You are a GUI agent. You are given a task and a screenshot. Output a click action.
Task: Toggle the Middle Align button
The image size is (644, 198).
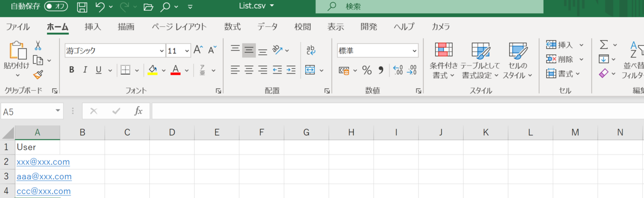248,50
